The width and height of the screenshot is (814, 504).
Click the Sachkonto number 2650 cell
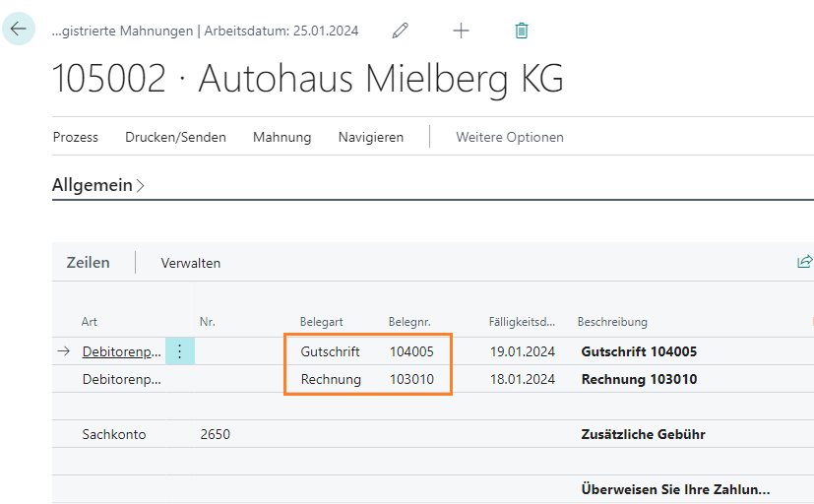coord(215,434)
